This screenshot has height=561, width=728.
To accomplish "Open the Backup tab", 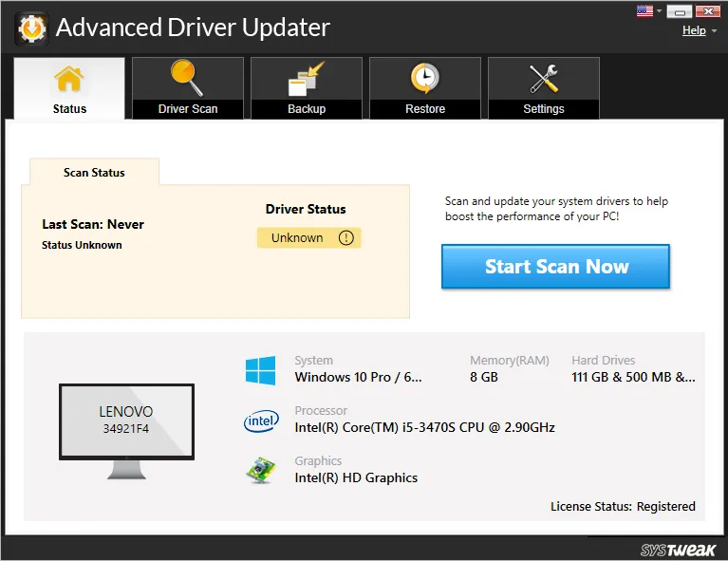I will (307, 88).
